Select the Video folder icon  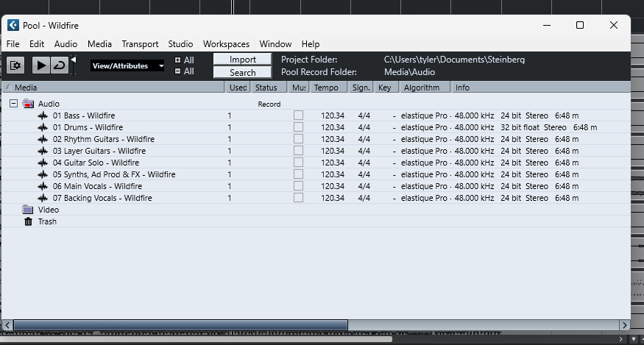click(28, 210)
